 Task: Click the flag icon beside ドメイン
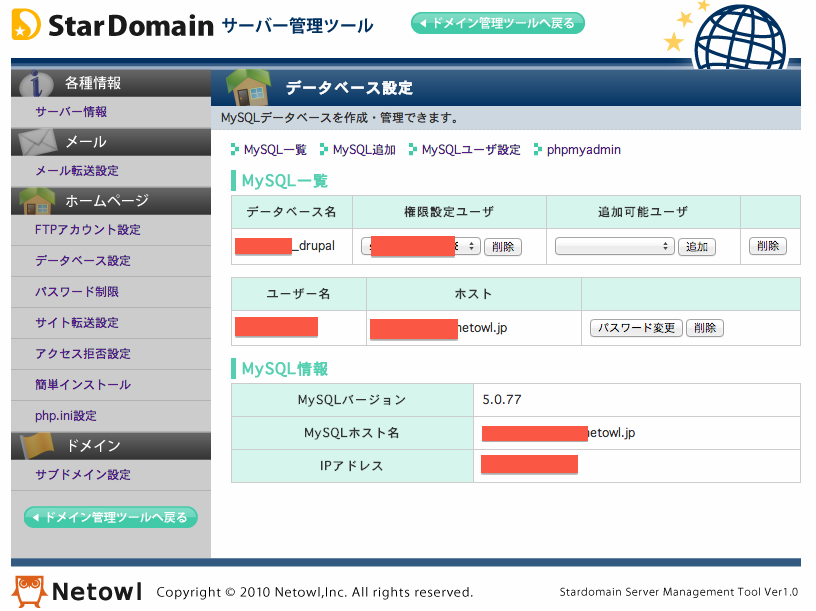pos(35,445)
